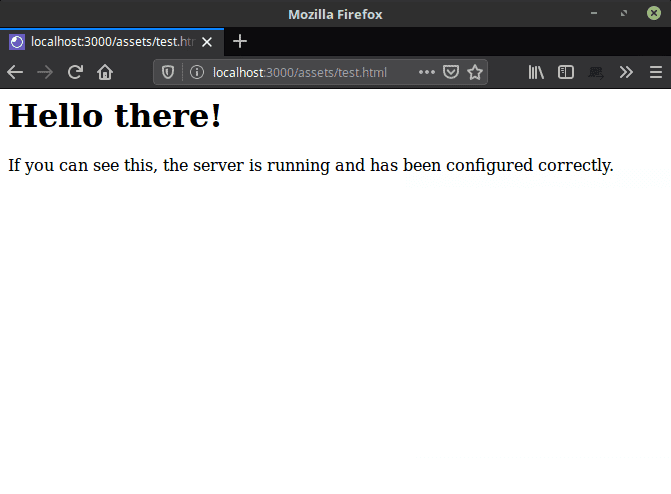Reload the current page
Viewport: 671px width, 494px height.
click(75, 72)
